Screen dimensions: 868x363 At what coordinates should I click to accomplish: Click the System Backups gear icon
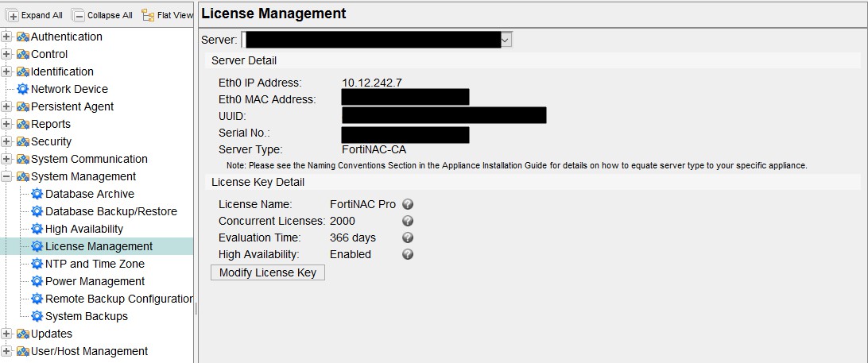[x=37, y=316]
